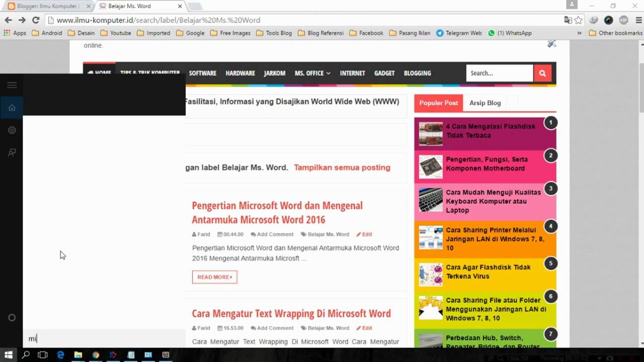Click the Start menu feedback icon
This screenshot has height=362, width=644.
pyautogui.click(x=12, y=152)
